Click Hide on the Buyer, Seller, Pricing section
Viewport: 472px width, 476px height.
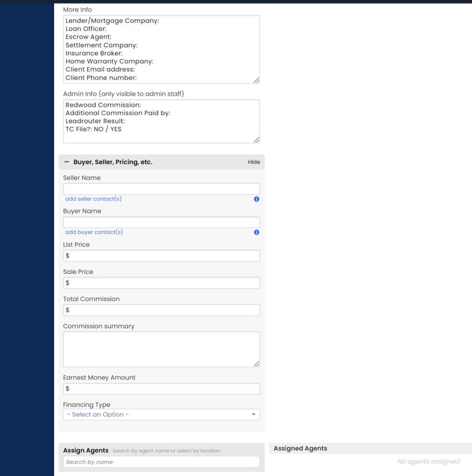(253, 162)
